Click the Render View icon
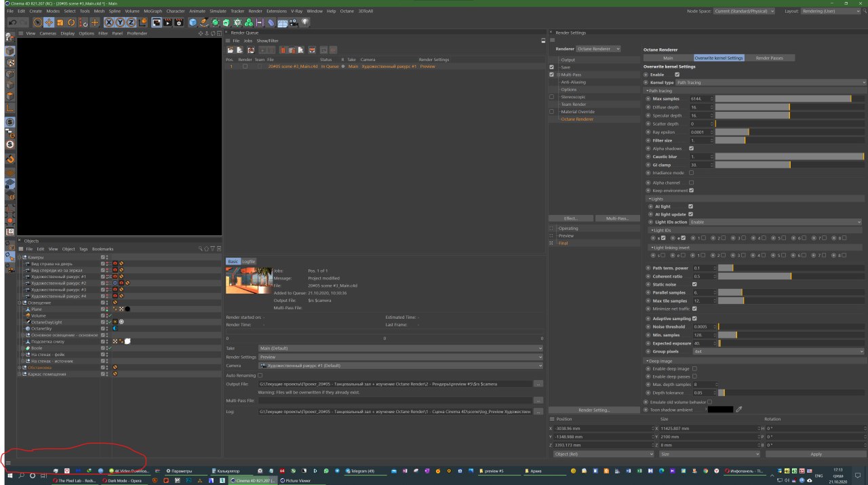The image size is (868, 485). (156, 22)
